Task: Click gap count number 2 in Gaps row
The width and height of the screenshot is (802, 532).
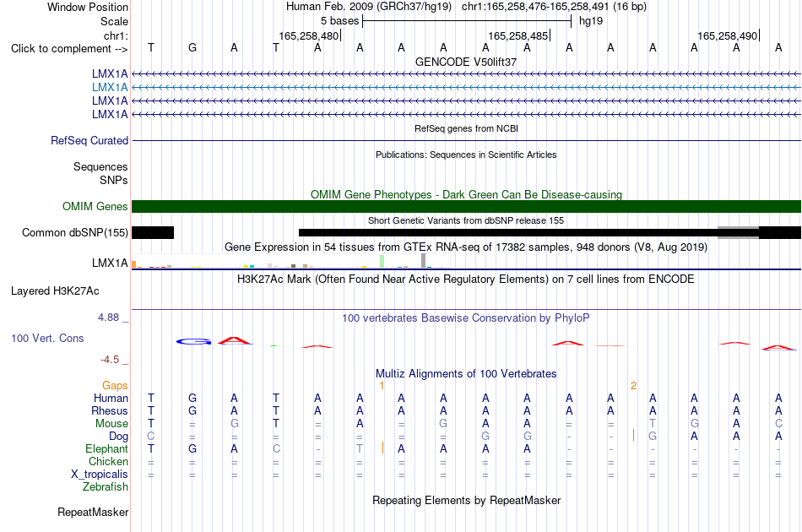Action: click(634, 386)
